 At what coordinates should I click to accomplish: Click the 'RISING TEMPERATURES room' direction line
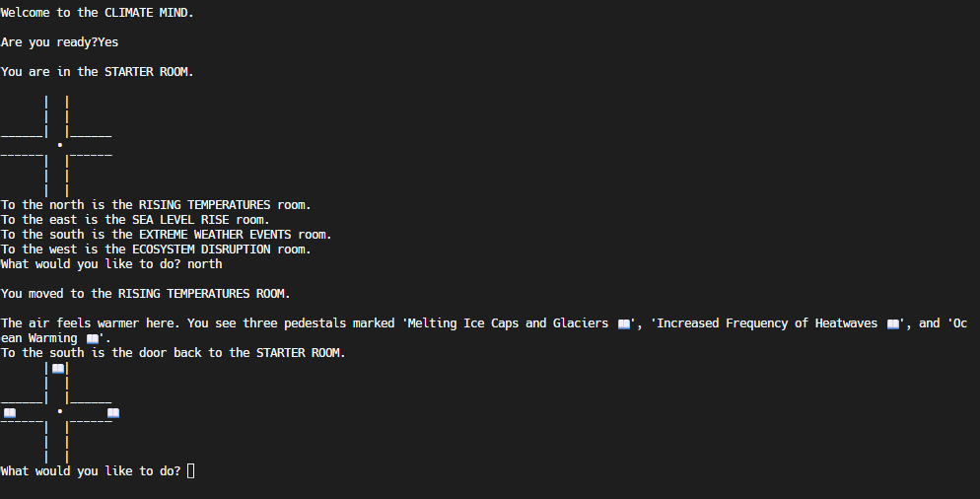156,205
